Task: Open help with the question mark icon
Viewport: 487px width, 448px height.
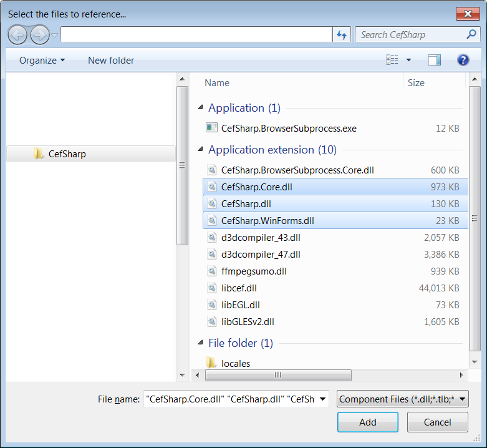Action: click(463, 60)
